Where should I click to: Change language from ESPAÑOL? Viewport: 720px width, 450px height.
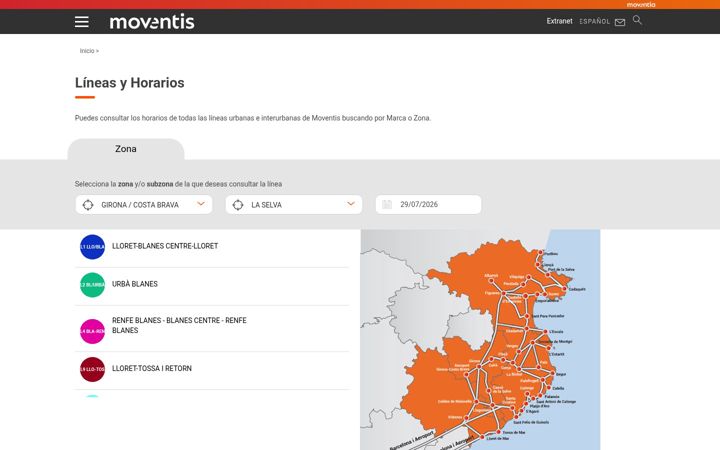coord(594,22)
